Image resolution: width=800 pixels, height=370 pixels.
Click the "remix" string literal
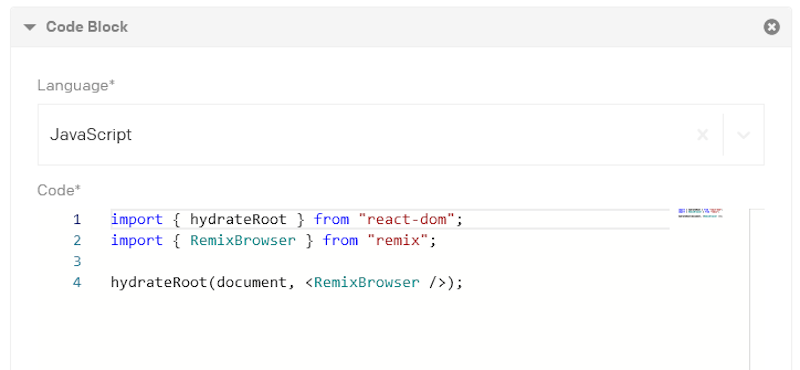tap(397, 240)
